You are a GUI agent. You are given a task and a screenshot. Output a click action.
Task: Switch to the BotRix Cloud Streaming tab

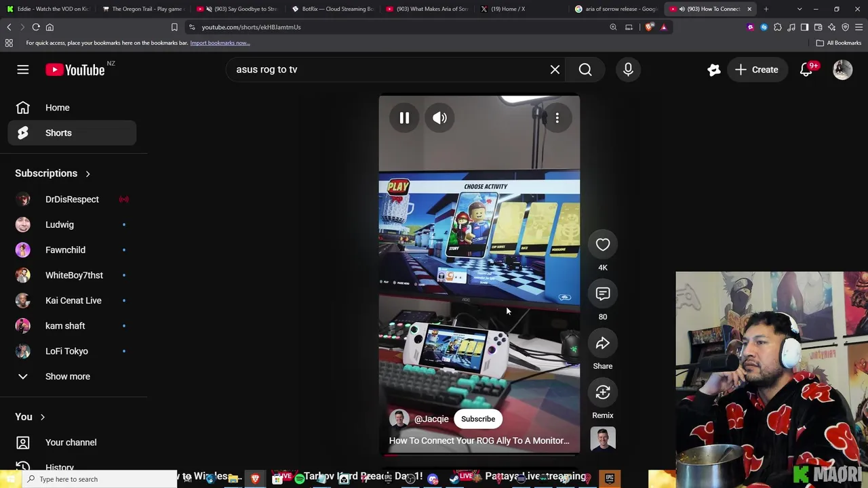332,9
